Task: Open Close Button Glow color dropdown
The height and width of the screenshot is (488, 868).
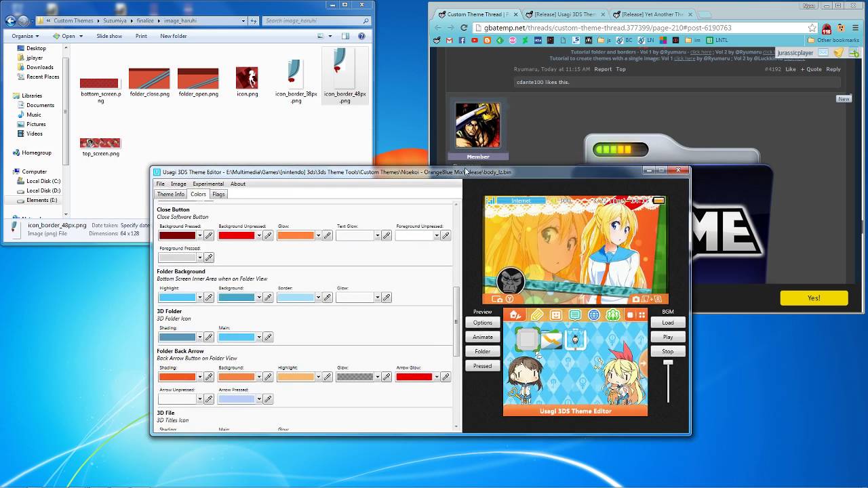Action: [x=317, y=236]
